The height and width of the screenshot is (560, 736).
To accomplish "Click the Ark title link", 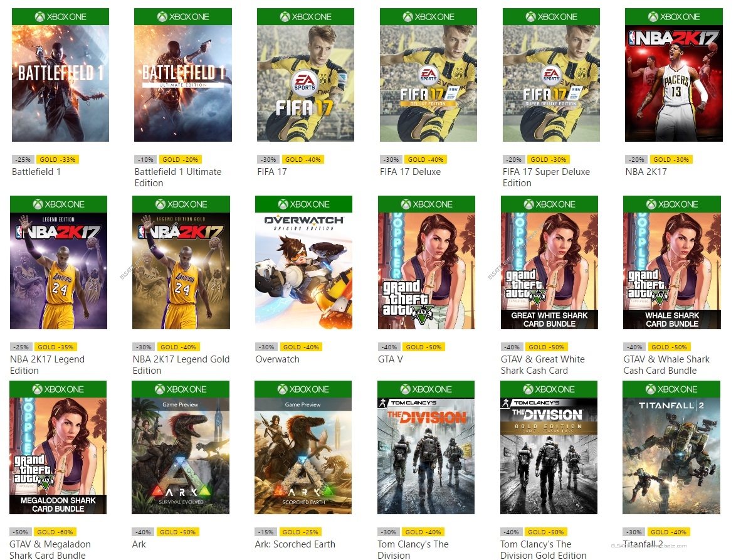I will [x=139, y=544].
